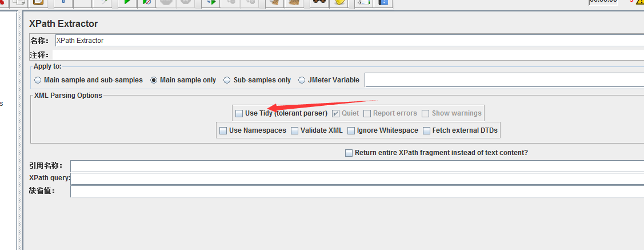Enable the Fetch external DTDs checkbox
The width and height of the screenshot is (644, 250).
(x=426, y=131)
